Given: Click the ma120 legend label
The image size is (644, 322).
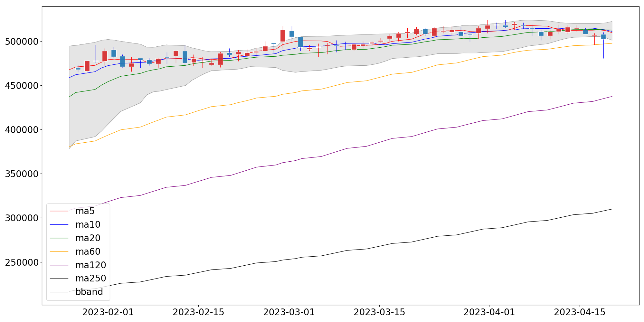Looking at the screenshot, I should (x=91, y=265).
